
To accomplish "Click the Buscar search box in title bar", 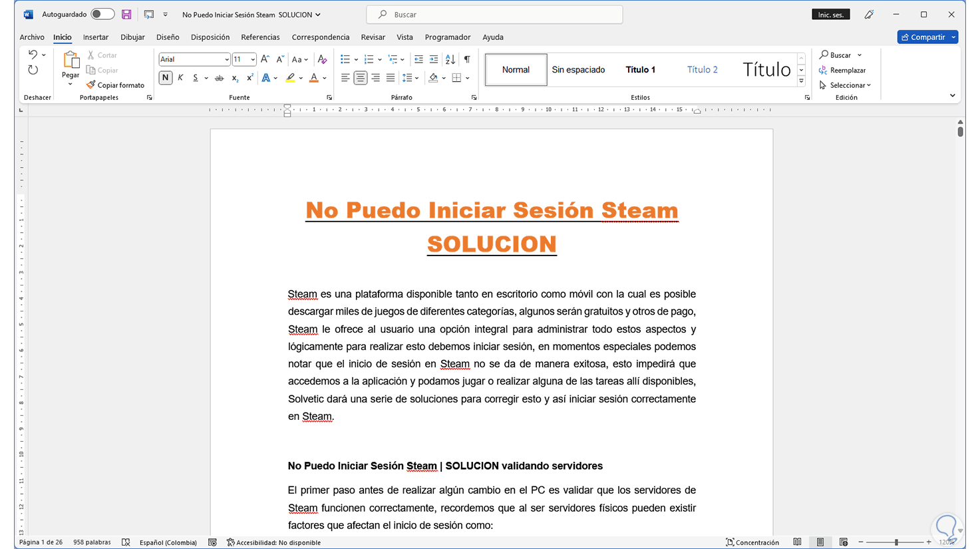I will (x=494, y=14).
